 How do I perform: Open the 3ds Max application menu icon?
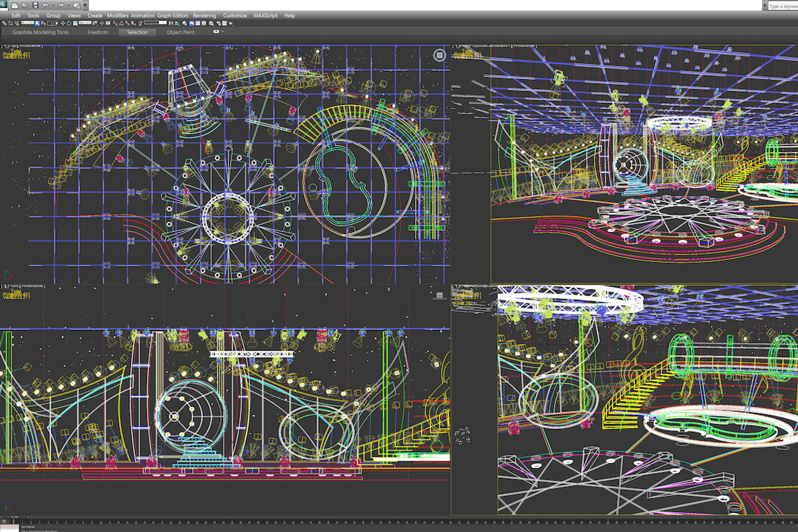[x=3, y=5]
